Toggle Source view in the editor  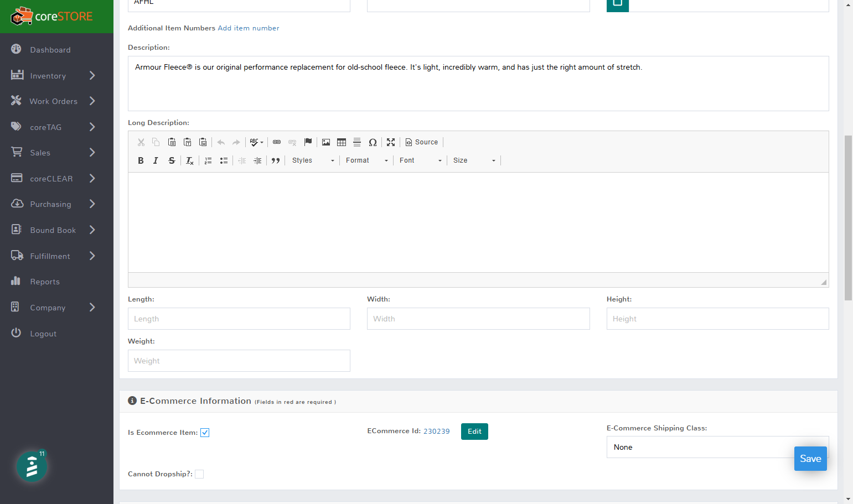click(x=422, y=142)
